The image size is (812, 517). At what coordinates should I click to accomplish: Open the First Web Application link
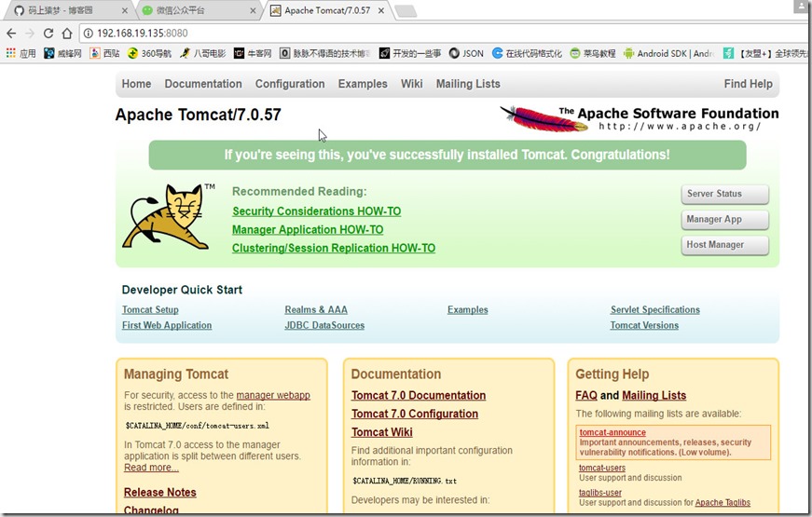[167, 325]
